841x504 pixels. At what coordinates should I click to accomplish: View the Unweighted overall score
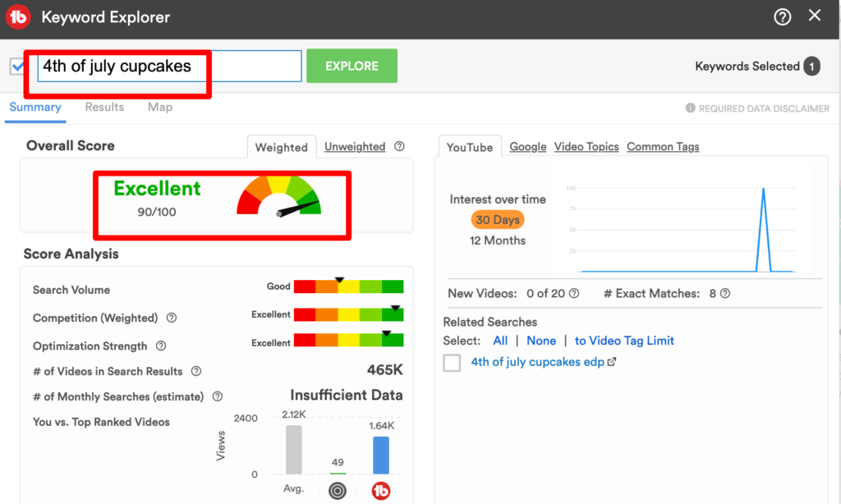click(x=355, y=146)
